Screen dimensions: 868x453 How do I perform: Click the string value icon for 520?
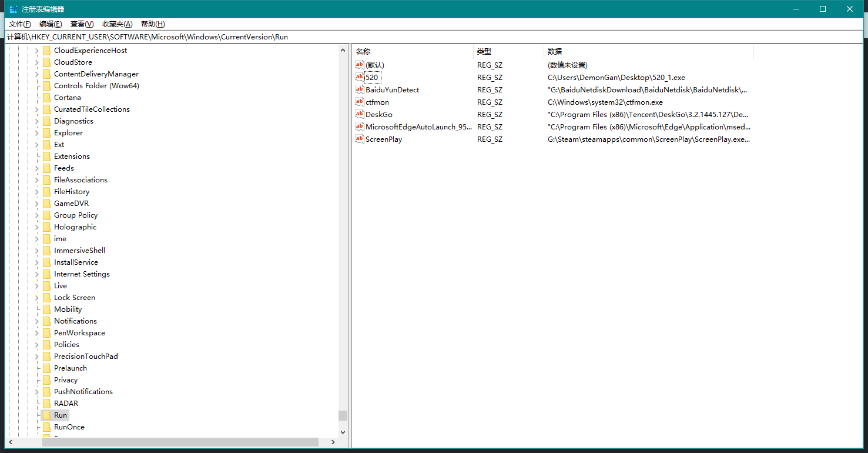(x=360, y=77)
